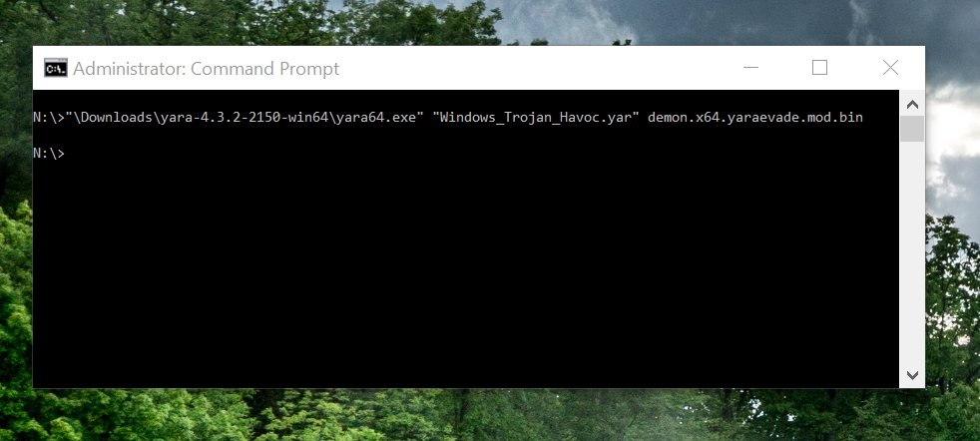The height and width of the screenshot is (441, 980).
Task: Click the Windows_Trojan_Havoc.yar argument text
Action: 536,117
